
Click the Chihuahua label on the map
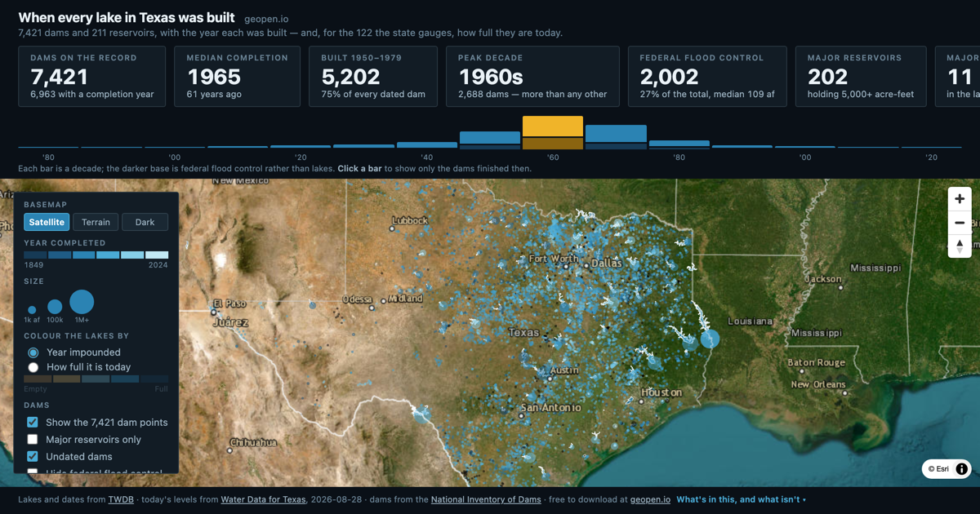[253, 442]
